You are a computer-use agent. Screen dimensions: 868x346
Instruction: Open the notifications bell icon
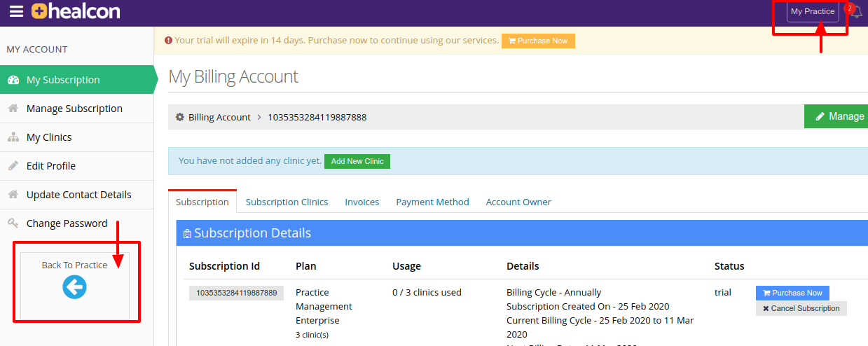[855, 11]
